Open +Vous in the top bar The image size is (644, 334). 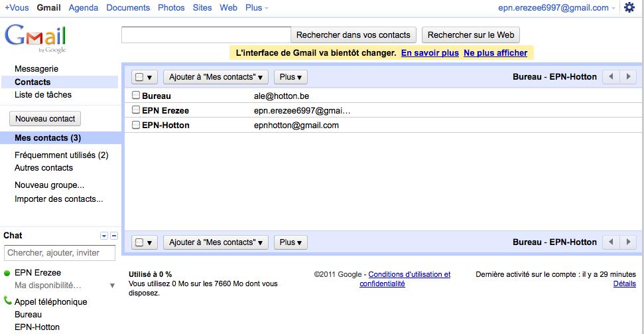[17, 8]
